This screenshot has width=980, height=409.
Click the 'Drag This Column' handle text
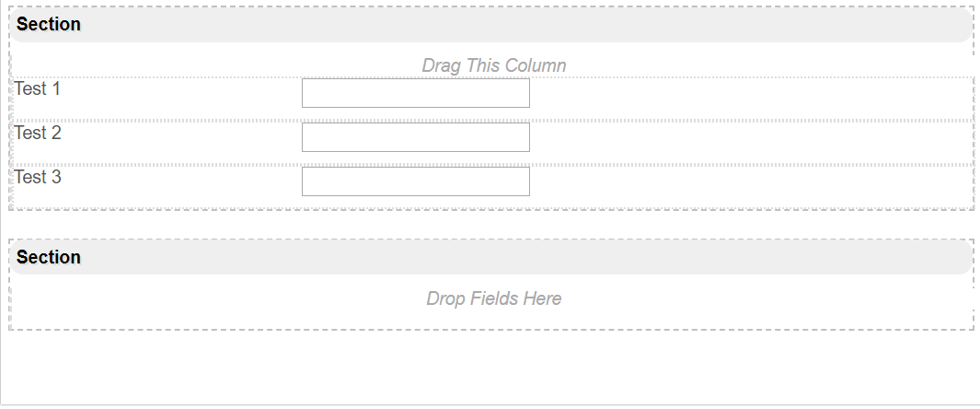pyautogui.click(x=493, y=65)
